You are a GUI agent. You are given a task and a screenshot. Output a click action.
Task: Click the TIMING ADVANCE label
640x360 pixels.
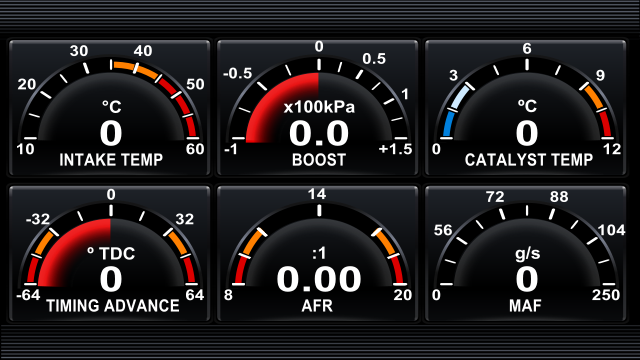coord(113,305)
